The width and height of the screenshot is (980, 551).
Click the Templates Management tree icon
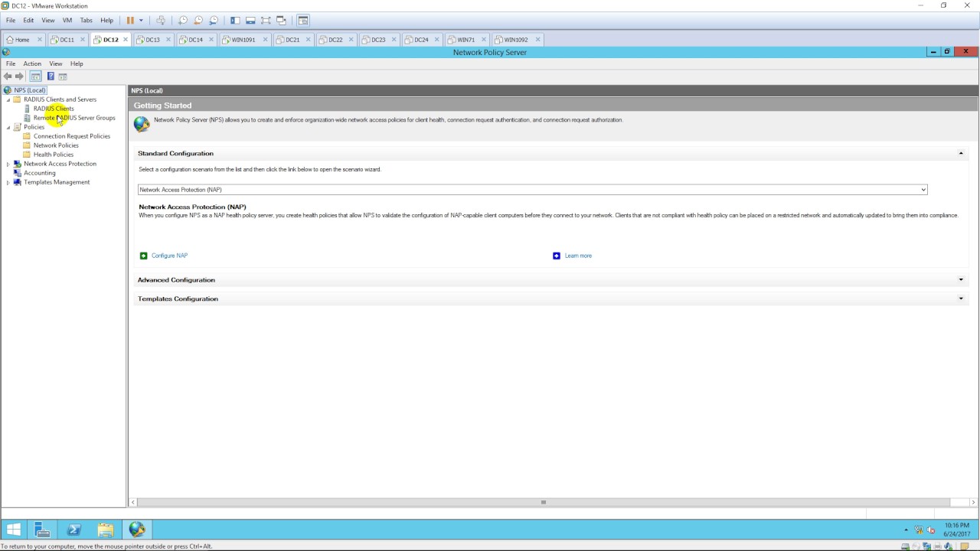pyautogui.click(x=18, y=182)
